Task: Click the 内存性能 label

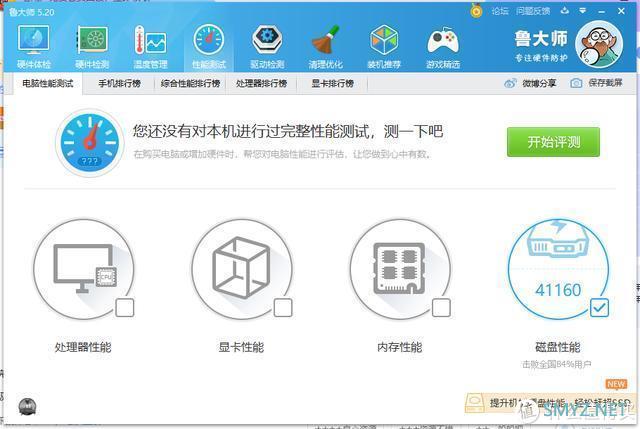Action: pos(400,347)
